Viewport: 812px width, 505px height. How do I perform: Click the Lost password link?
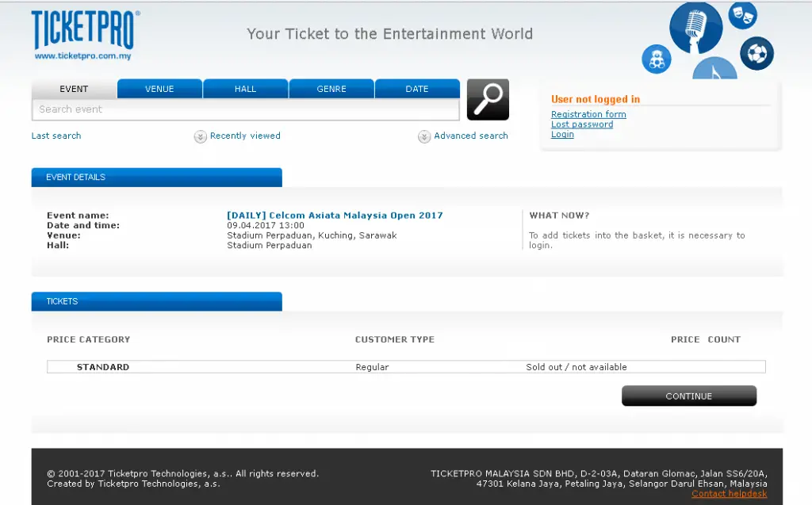582,124
